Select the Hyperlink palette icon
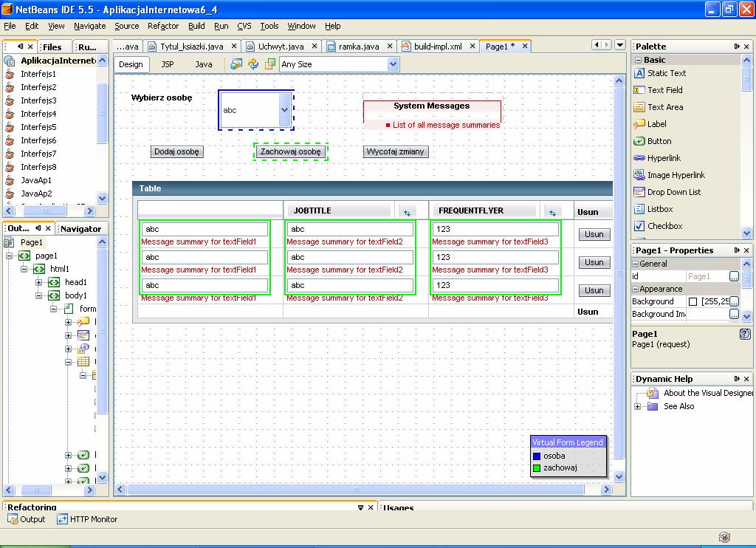The width and height of the screenshot is (756, 548). pos(639,158)
